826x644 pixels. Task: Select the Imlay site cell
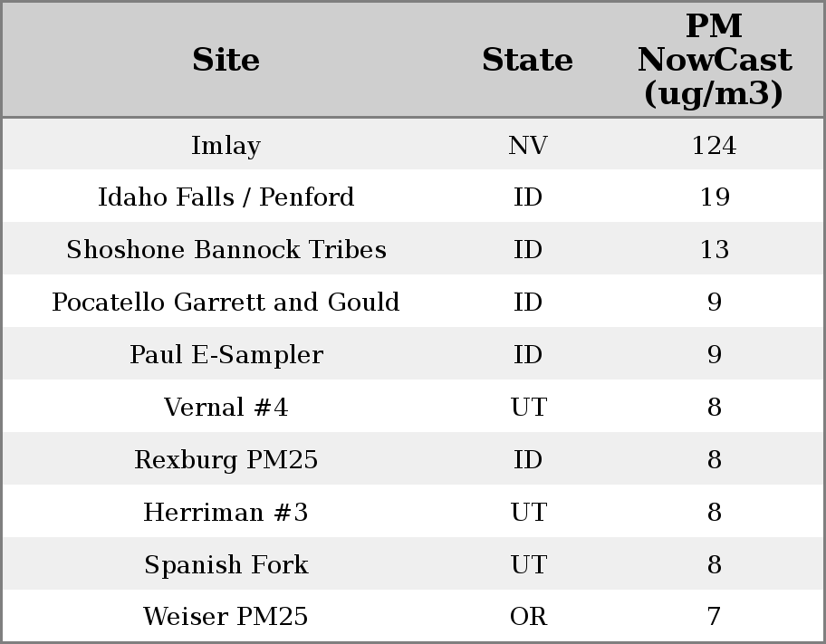226,146
